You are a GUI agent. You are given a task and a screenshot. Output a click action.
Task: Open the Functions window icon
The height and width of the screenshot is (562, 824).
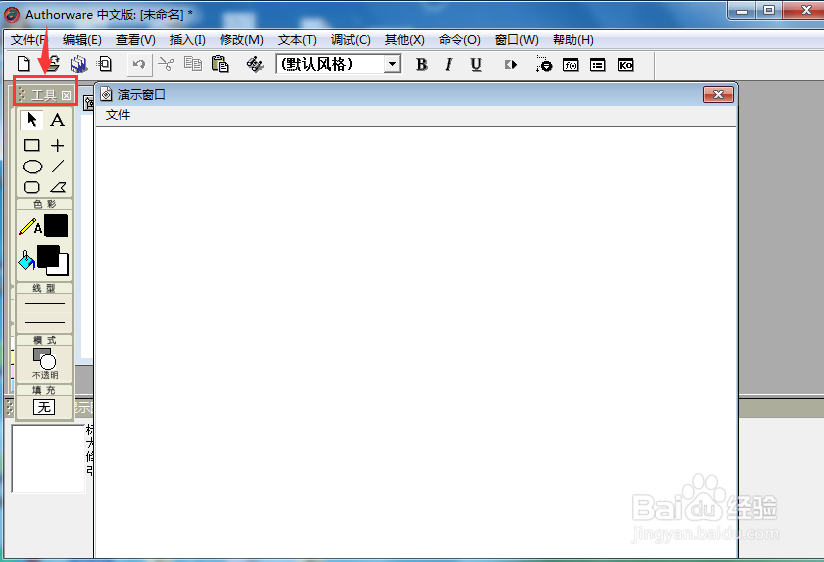click(x=571, y=65)
